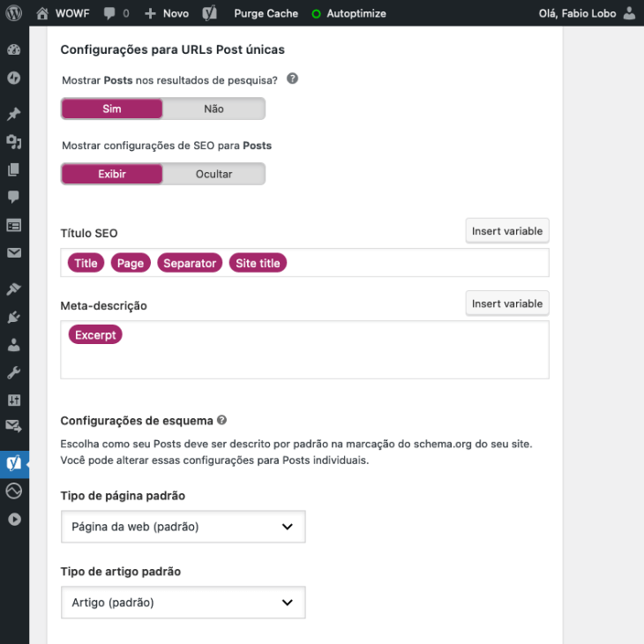Insert variable into Título SEO

(x=507, y=231)
